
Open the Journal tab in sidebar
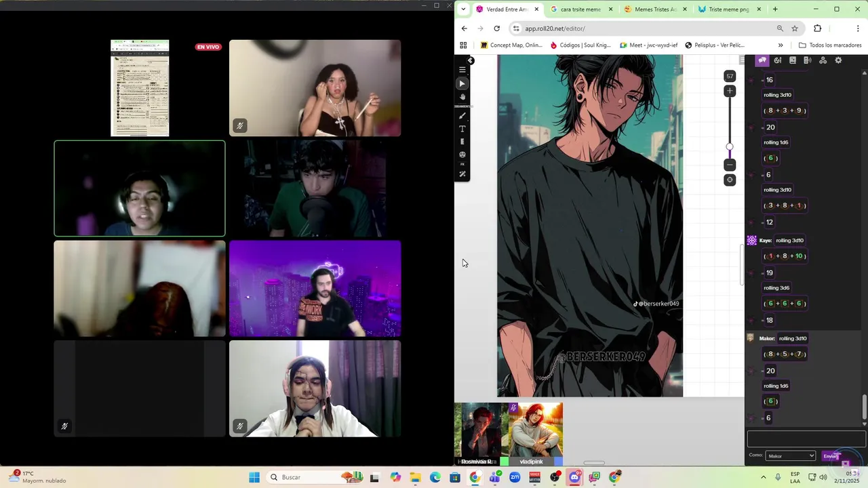[793, 60]
